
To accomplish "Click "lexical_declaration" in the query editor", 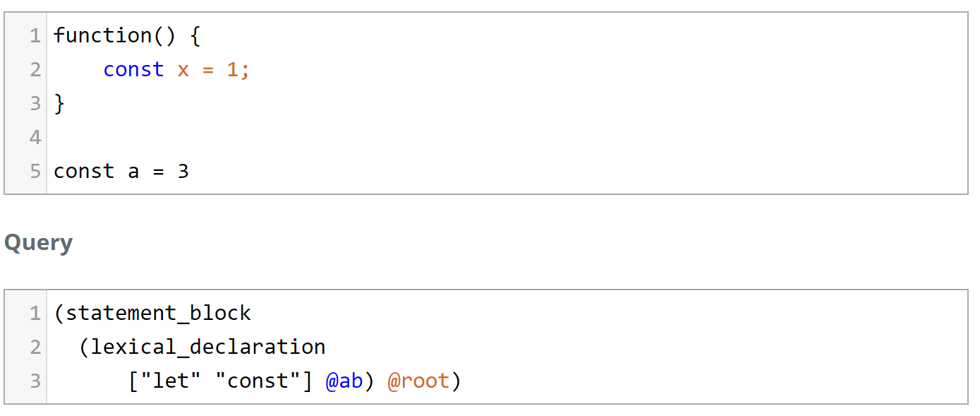I will (x=208, y=347).
